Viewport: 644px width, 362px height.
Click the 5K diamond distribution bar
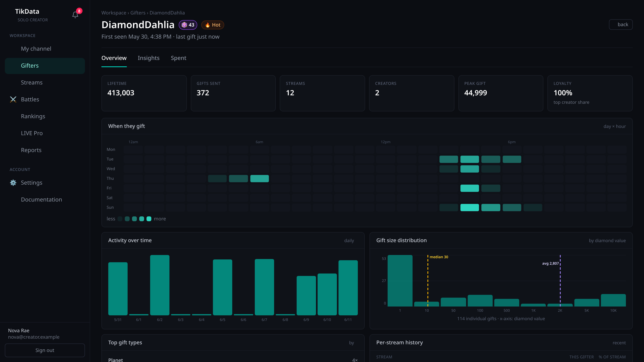coord(587,303)
